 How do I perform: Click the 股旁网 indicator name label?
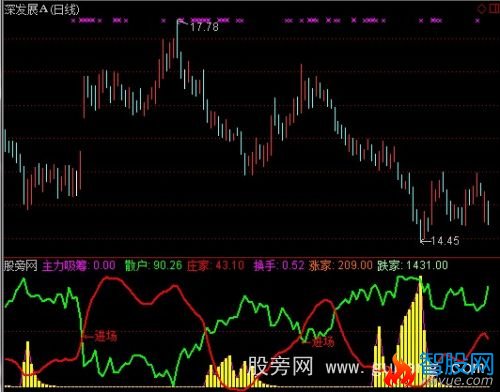pyautogui.click(x=20, y=266)
